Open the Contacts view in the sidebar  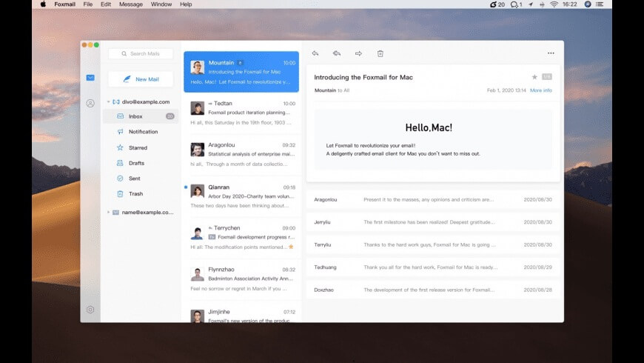point(90,103)
